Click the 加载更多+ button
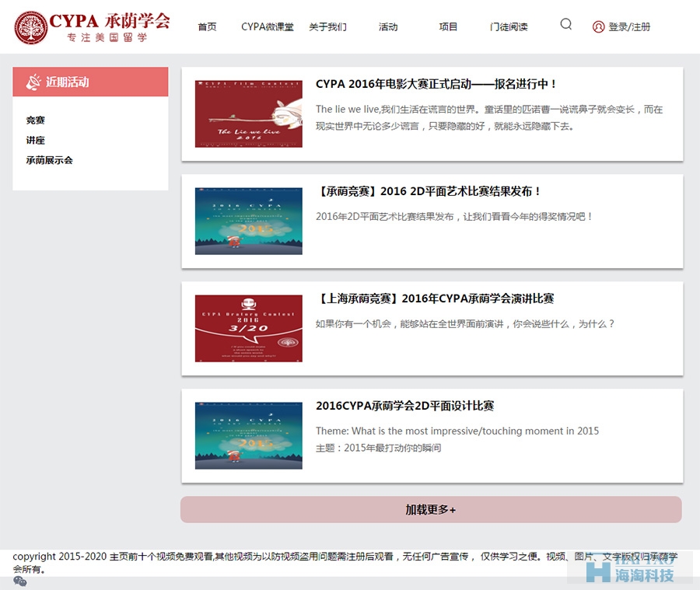The height and width of the screenshot is (590, 700). [431, 509]
